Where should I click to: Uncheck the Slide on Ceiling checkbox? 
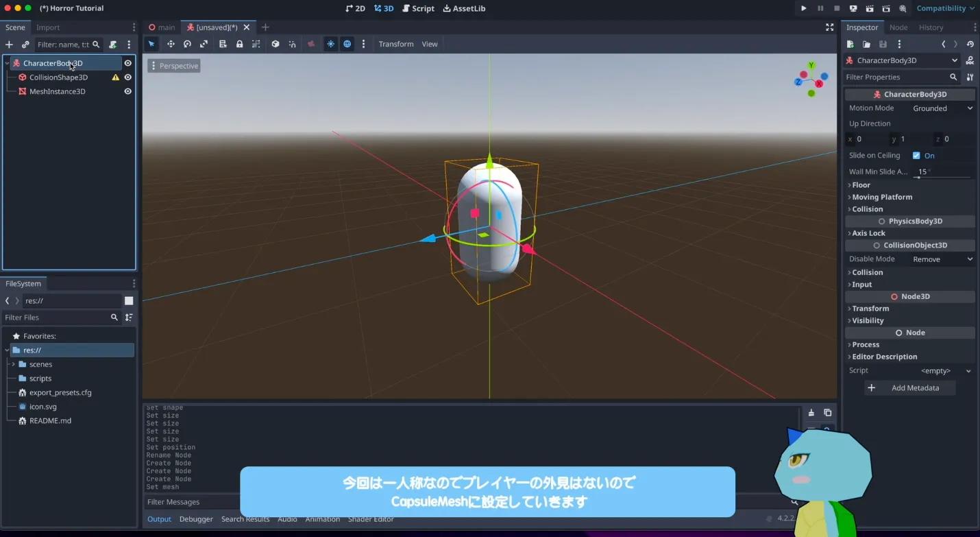(916, 156)
